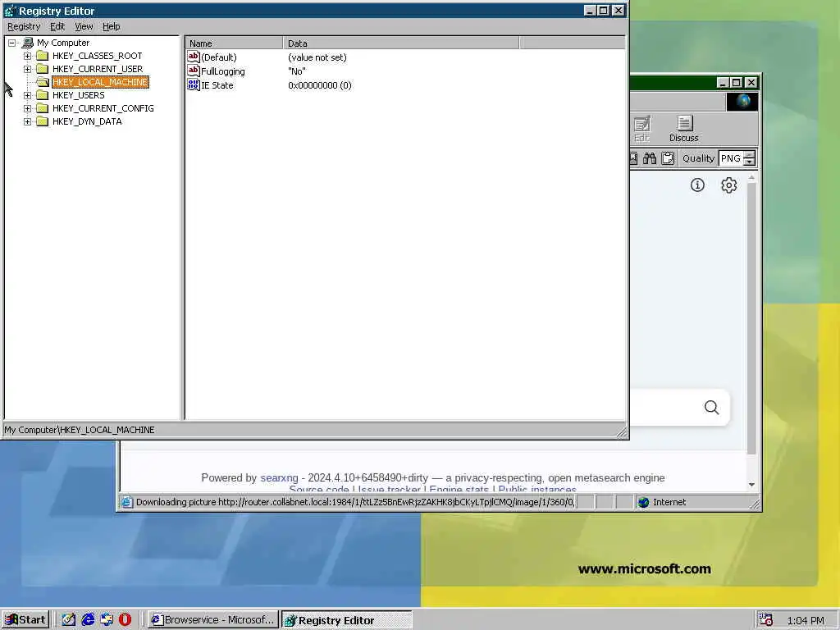Click the HKEY_CURRENT_CONFIG folder icon
The width and height of the screenshot is (840, 630).
43,108
